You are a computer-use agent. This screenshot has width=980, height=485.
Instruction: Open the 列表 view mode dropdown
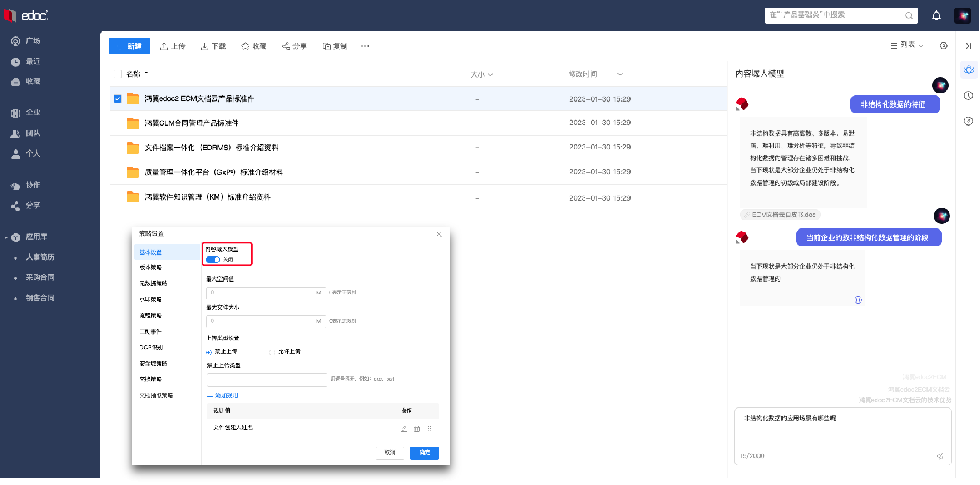coord(907,45)
